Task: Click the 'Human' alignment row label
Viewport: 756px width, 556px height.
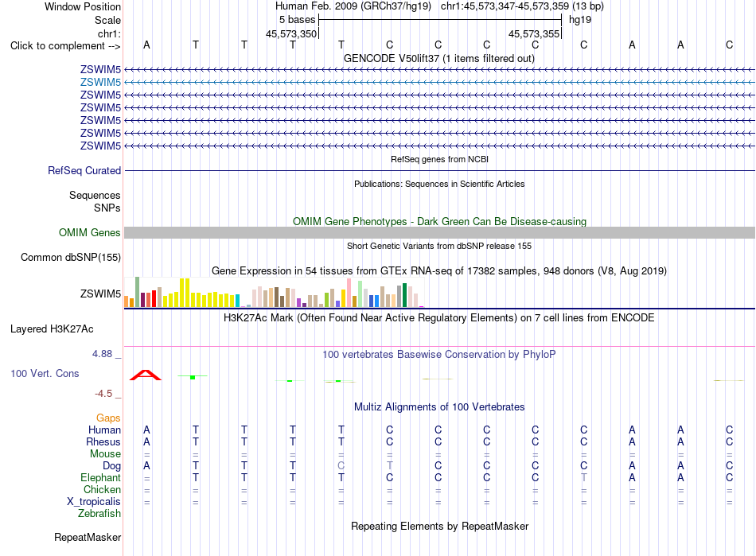Action: pyautogui.click(x=104, y=430)
